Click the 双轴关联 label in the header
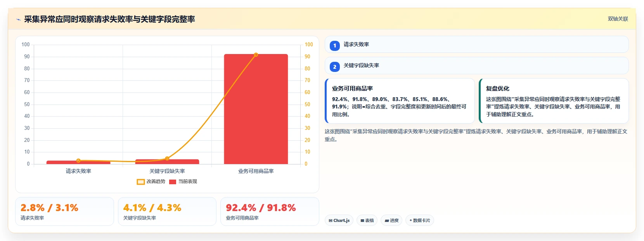 [618, 19]
